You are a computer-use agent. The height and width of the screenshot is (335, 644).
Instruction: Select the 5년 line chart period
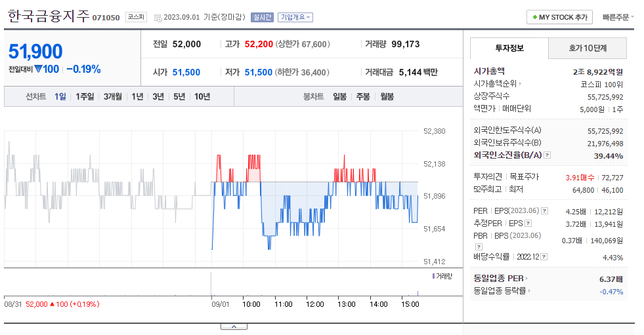click(179, 96)
